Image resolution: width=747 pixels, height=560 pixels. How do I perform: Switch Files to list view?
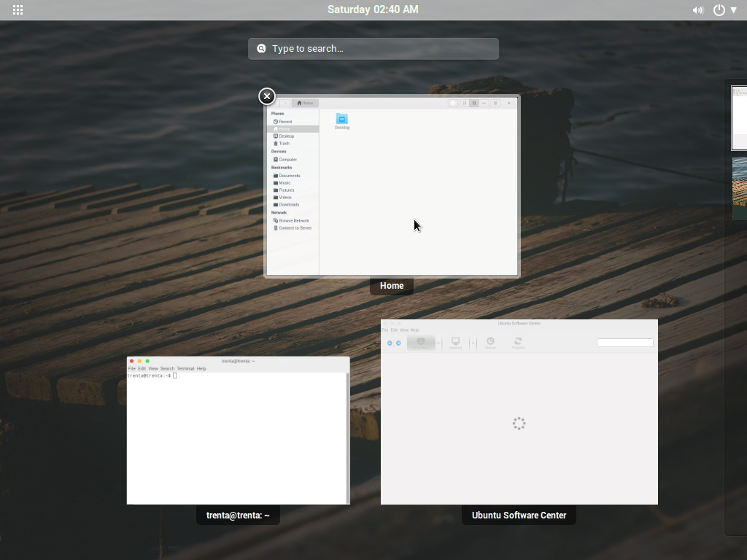tap(465, 103)
